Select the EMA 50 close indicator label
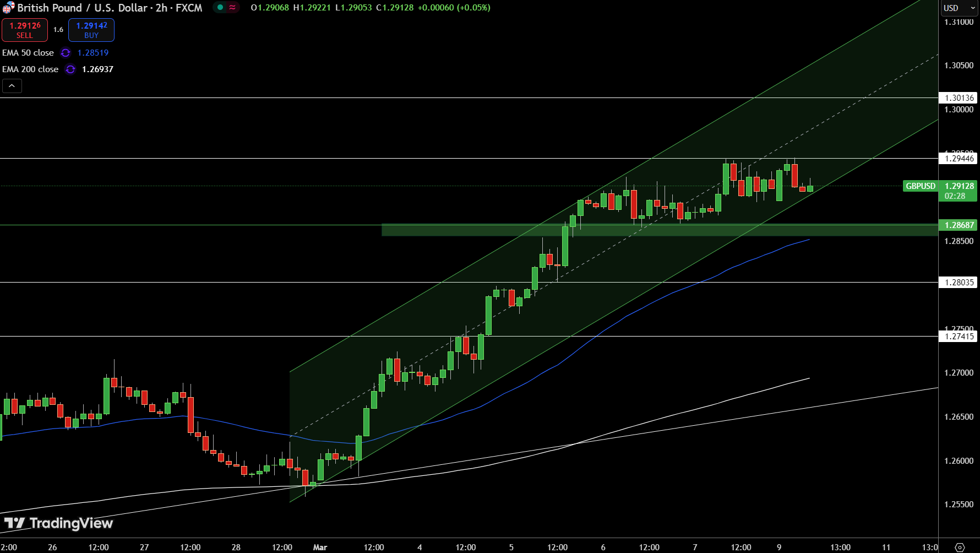The height and width of the screenshot is (553, 980). point(28,53)
